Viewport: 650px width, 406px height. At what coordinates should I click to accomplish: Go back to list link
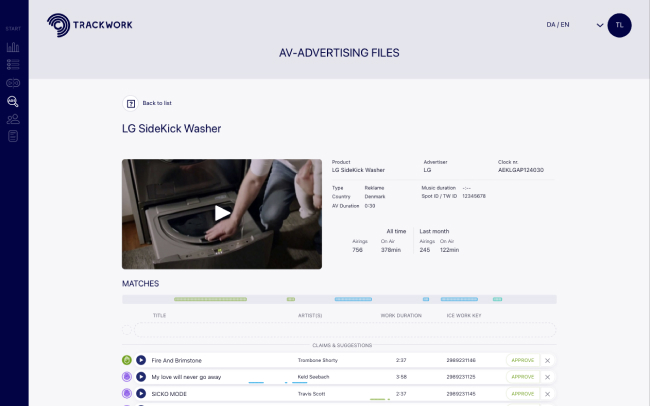tap(157, 103)
